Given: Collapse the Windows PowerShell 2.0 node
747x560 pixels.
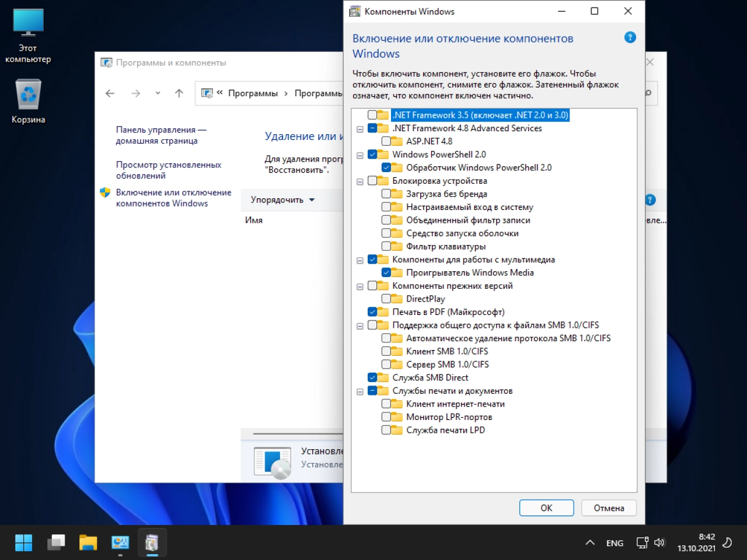Looking at the screenshot, I should 360,155.
